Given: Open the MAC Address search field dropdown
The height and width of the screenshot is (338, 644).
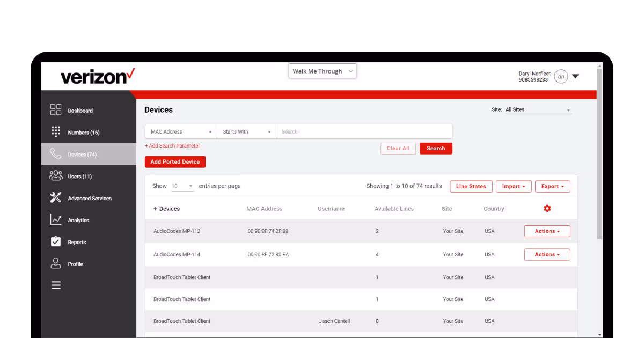Looking at the screenshot, I should pyautogui.click(x=181, y=131).
